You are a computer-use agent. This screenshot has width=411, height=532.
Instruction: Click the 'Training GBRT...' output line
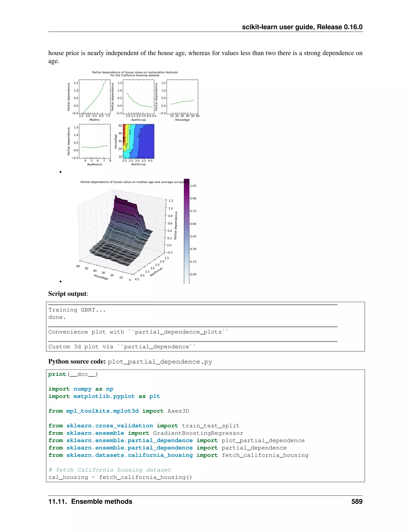(x=77, y=310)
